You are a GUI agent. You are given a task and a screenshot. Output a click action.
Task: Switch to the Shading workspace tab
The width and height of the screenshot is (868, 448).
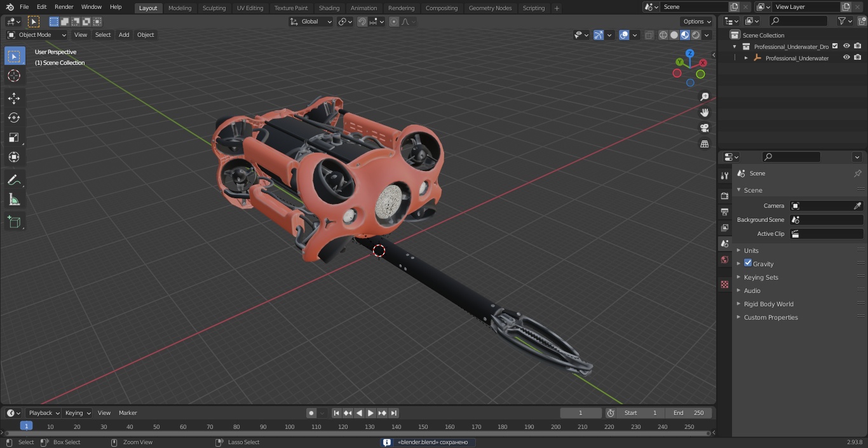pyautogui.click(x=329, y=8)
